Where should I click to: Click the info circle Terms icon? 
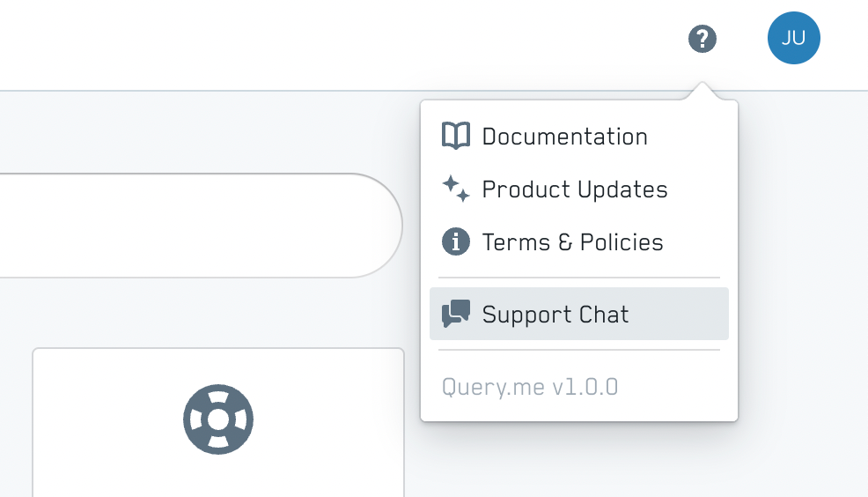(456, 241)
